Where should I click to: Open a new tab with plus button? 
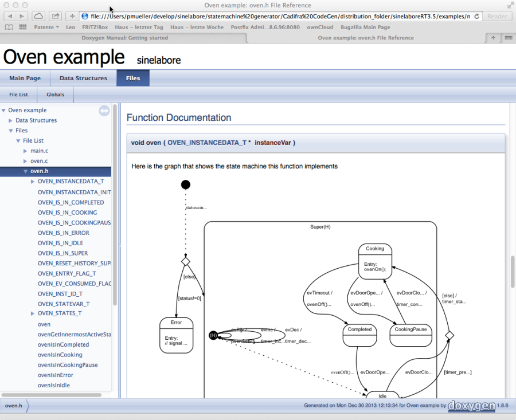492,38
